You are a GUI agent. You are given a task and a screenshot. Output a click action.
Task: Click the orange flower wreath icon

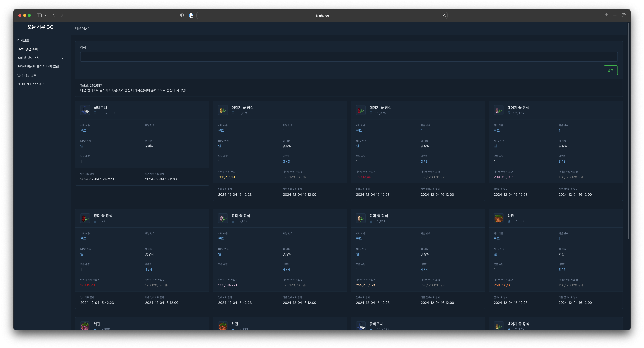[499, 218]
